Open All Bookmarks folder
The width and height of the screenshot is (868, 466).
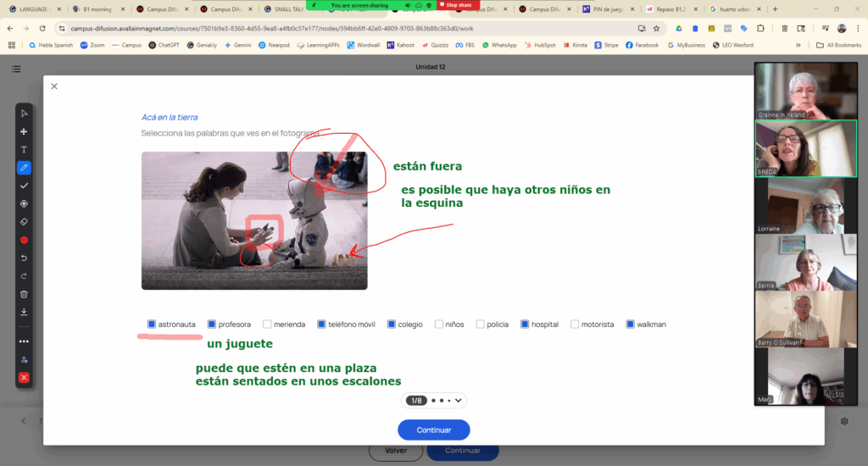(838, 46)
